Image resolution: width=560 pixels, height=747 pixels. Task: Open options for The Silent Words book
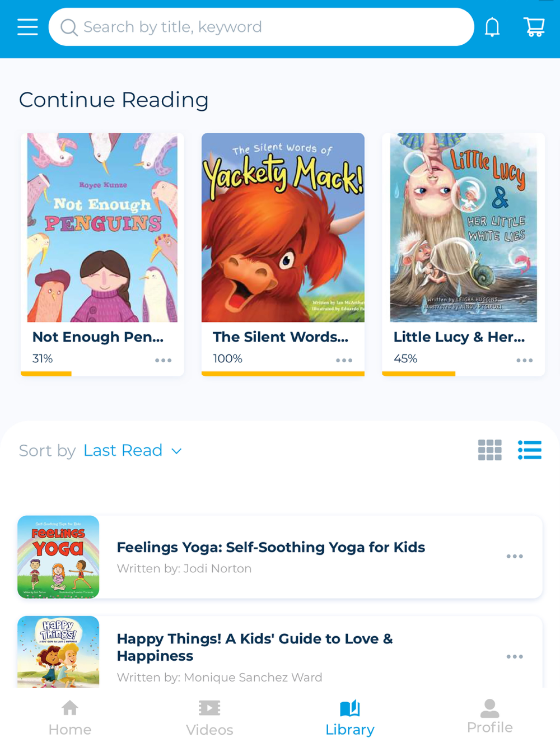point(344,361)
